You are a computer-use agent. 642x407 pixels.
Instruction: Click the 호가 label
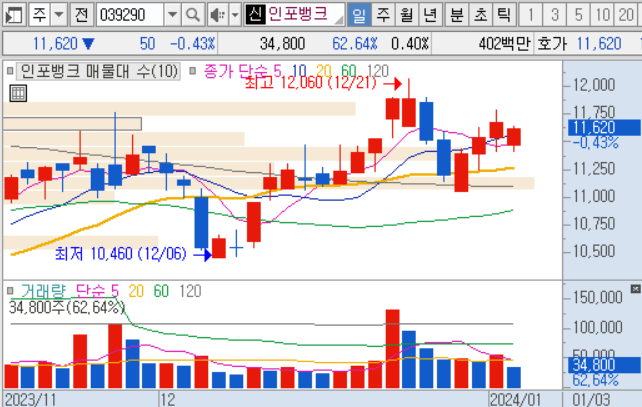coord(552,43)
